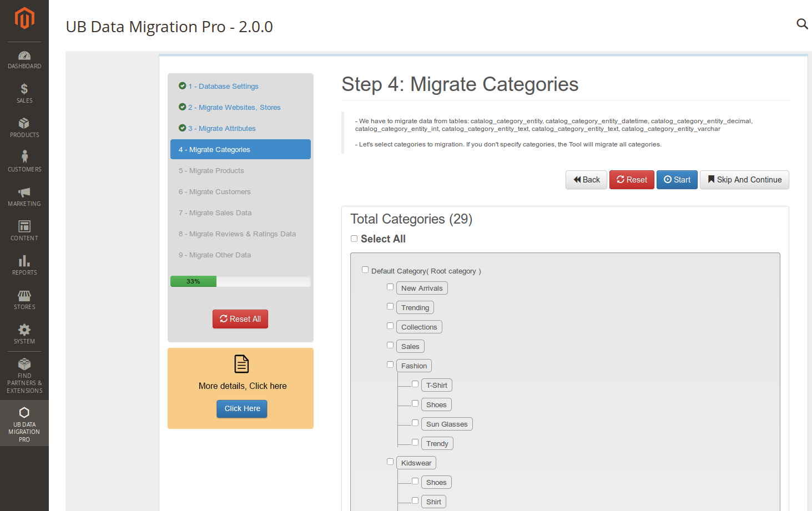This screenshot has height=511, width=812.
Task: Click the T-Shirt category label
Action: point(437,385)
